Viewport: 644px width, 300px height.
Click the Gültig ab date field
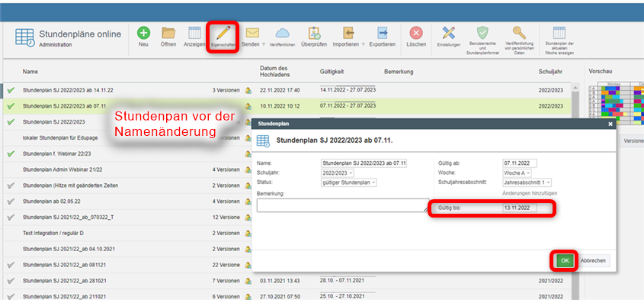520,163
